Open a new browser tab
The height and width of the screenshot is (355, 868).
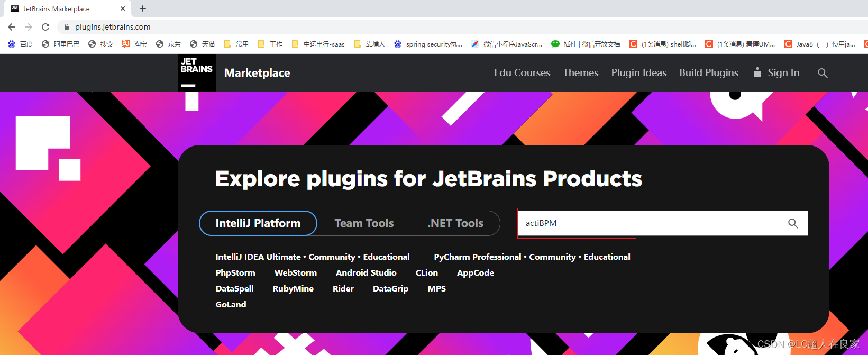143,8
